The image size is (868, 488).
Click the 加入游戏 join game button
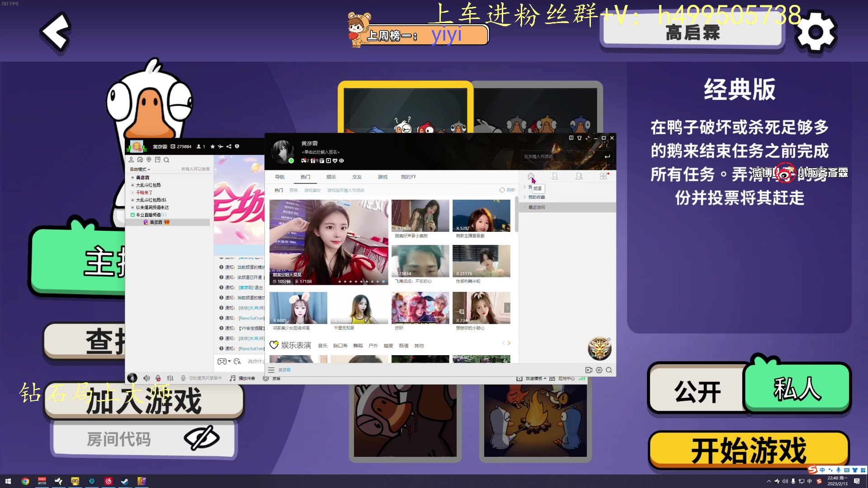click(144, 401)
